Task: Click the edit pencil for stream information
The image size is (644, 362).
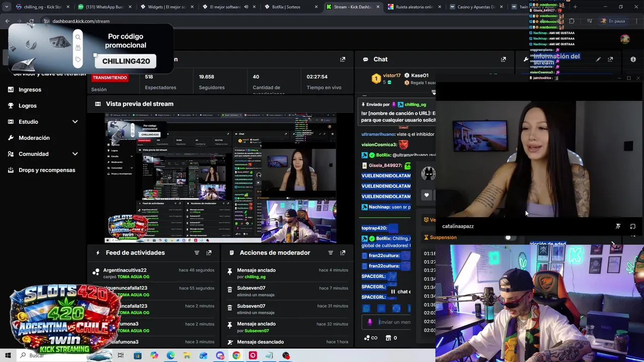Action: 598,59
